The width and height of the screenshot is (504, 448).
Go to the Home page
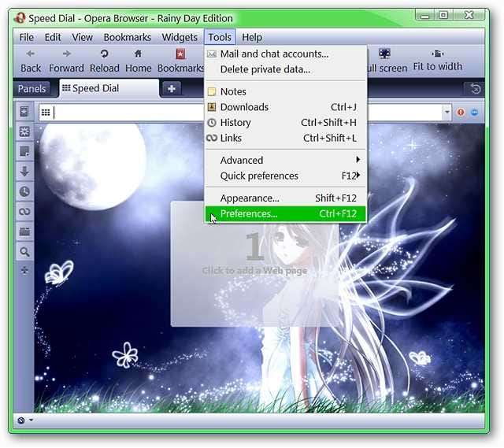click(139, 61)
